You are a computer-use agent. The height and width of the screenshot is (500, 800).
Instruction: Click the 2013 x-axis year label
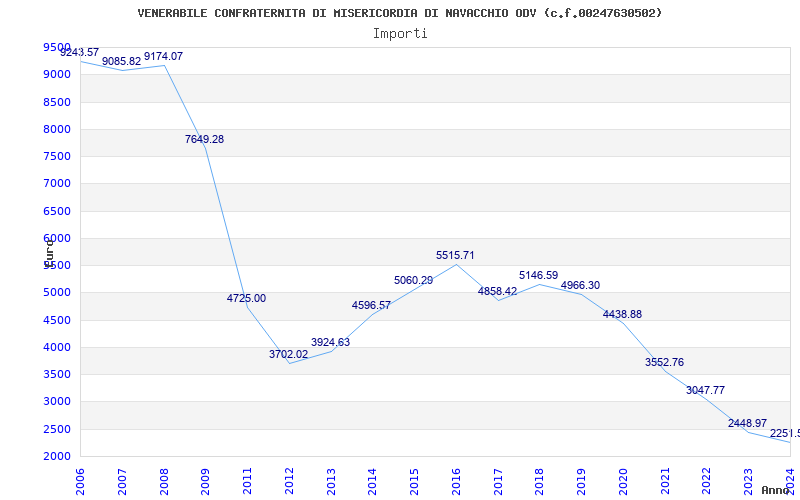331,482
